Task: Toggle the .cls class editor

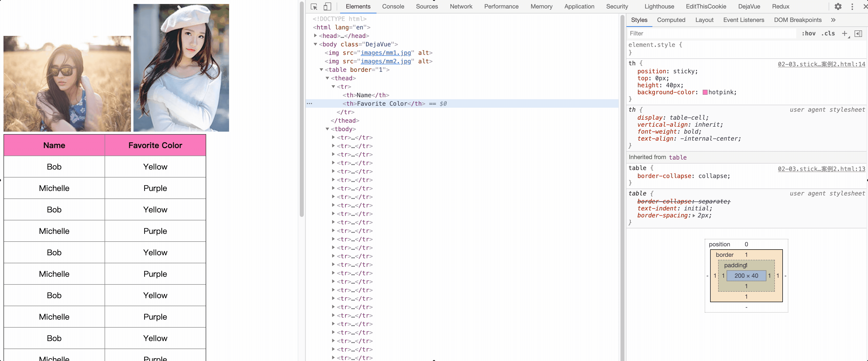Action: coord(828,33)
